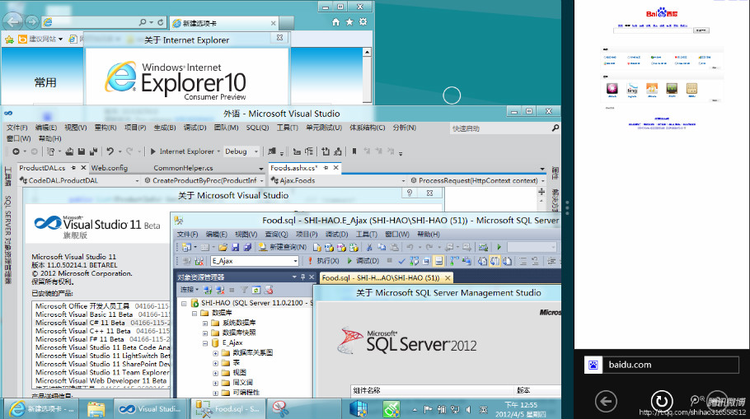Open CreateProductByProc member dropdown

click(x=262, y=181)
